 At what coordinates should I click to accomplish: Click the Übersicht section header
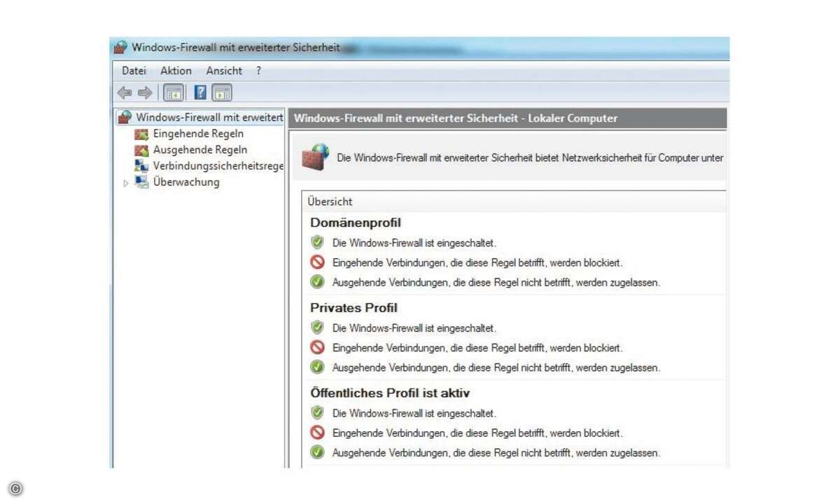330,202
